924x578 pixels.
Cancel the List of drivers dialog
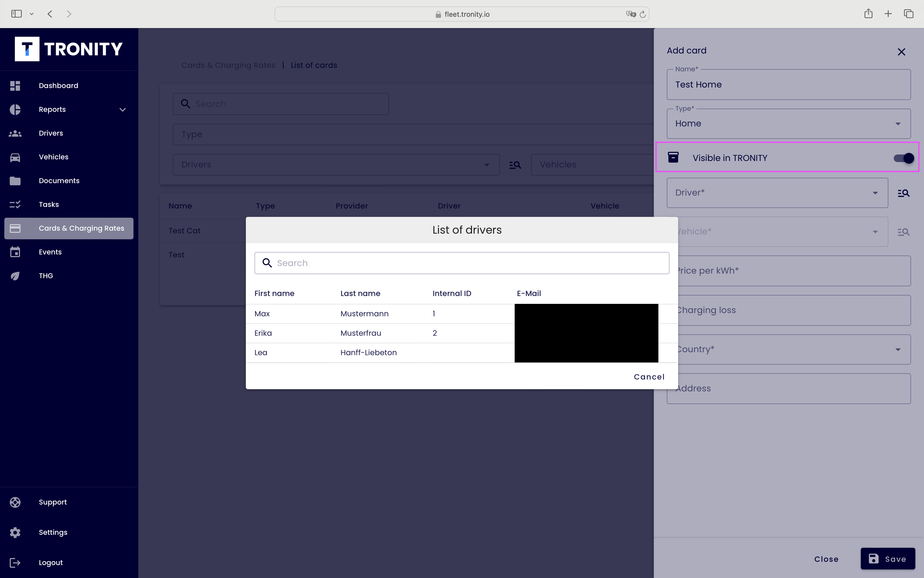649,377
